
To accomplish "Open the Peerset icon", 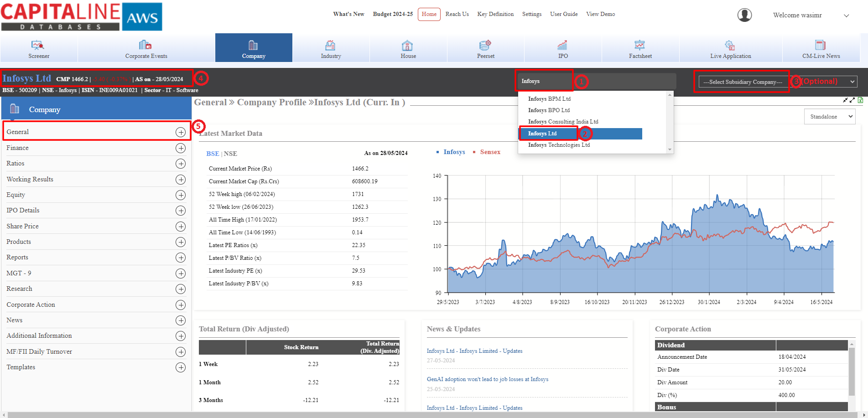I will [485, 45].
